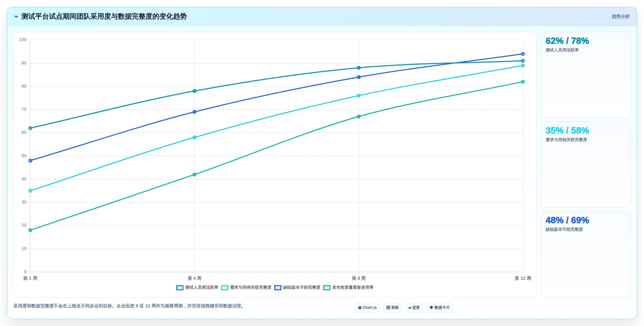Hide the 需求与用例关联完整度 series via legend label
Screen dimensions: 644x326
pyautogui.click(x=250, y=288)
